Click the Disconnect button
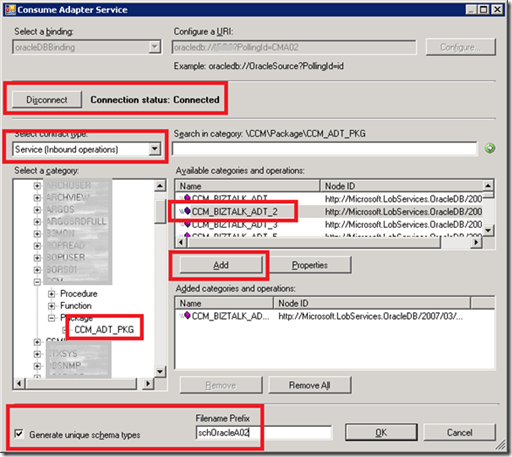The width and height of the screenshot is (512, 457). point(47,100)
